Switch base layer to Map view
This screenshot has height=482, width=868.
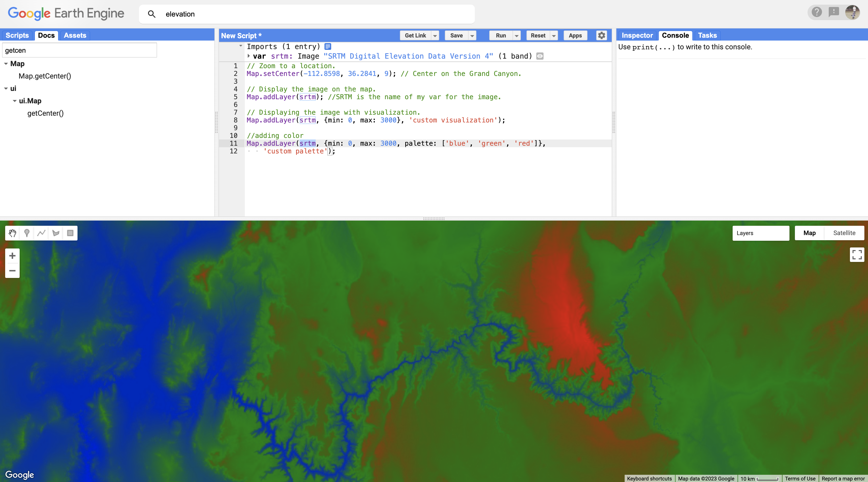coord(809,233)
